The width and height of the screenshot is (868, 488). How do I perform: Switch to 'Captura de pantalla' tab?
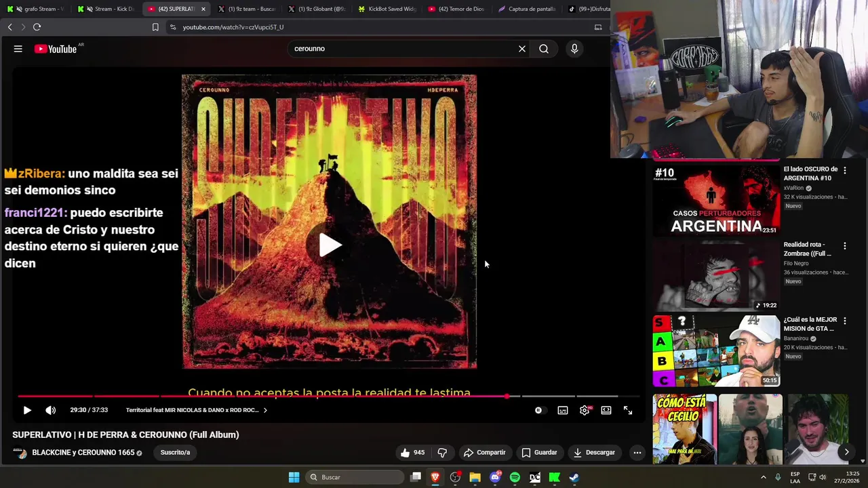pyautogui.click(x=528, y=9)
